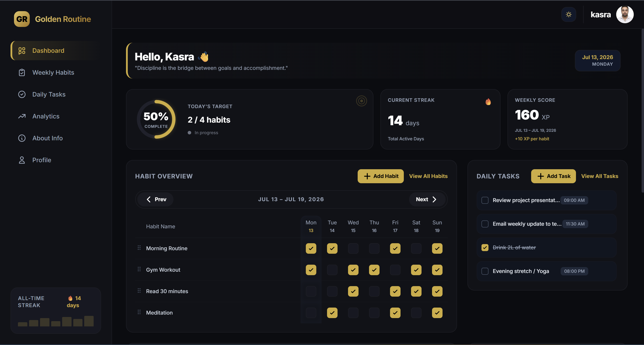
Task: Click the page vertical scrollbar
Action: coord(642,110)
